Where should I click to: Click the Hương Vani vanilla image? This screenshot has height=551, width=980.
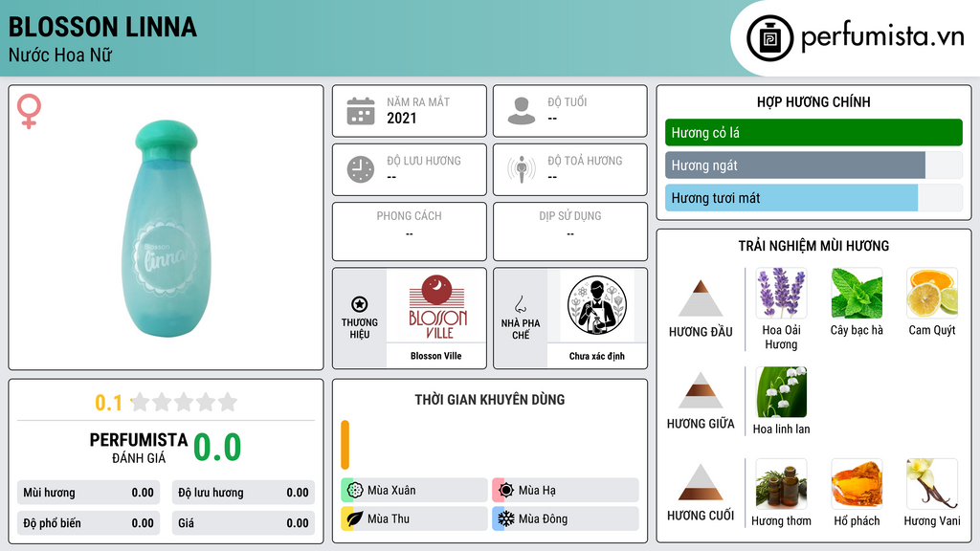932,484
